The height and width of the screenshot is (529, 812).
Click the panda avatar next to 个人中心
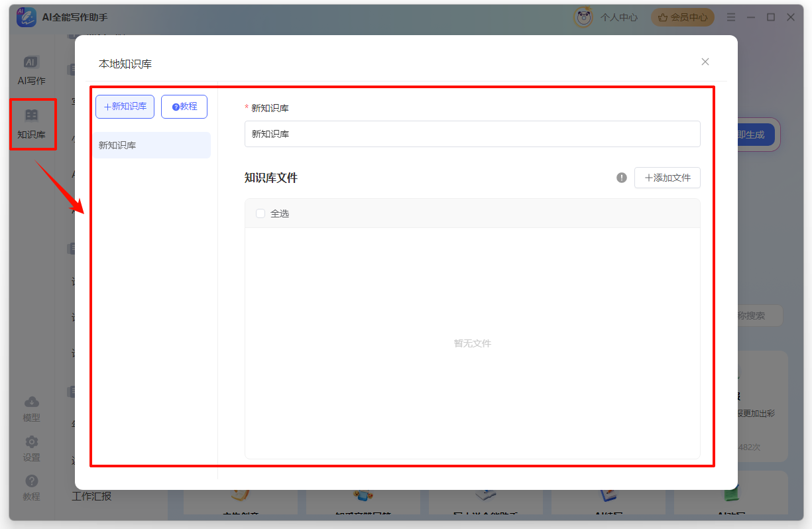tap(582, 17)
